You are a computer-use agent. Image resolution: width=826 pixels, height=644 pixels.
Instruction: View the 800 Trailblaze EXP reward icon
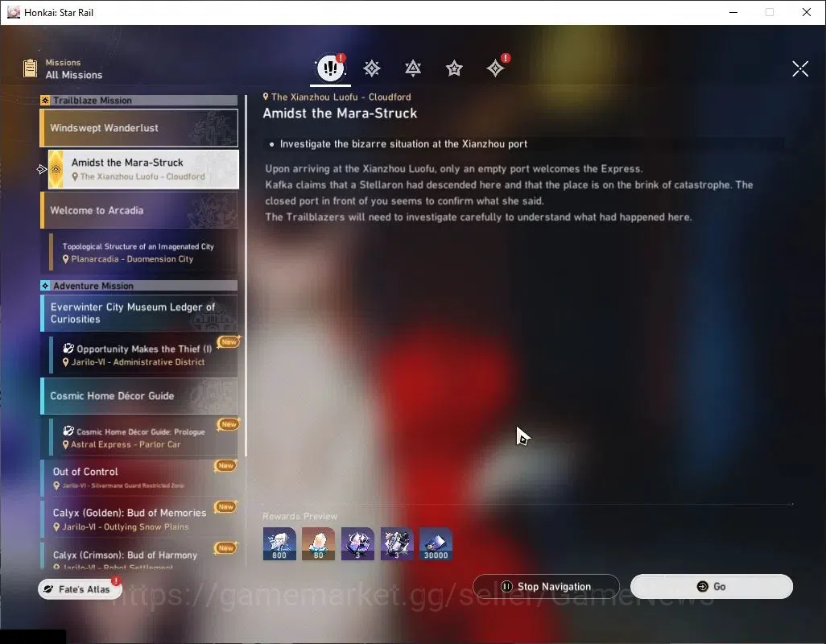(279, 544)
